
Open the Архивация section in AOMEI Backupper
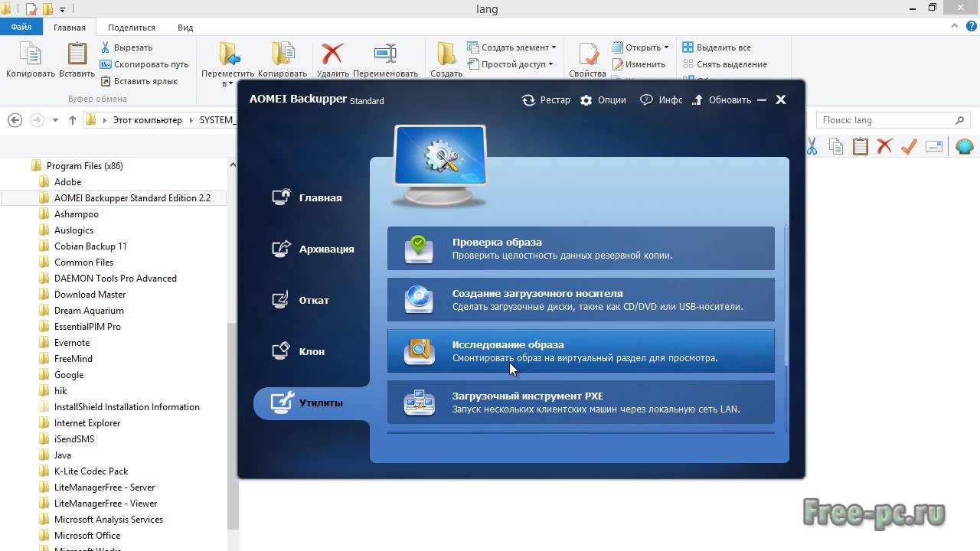tap(312, 249)
